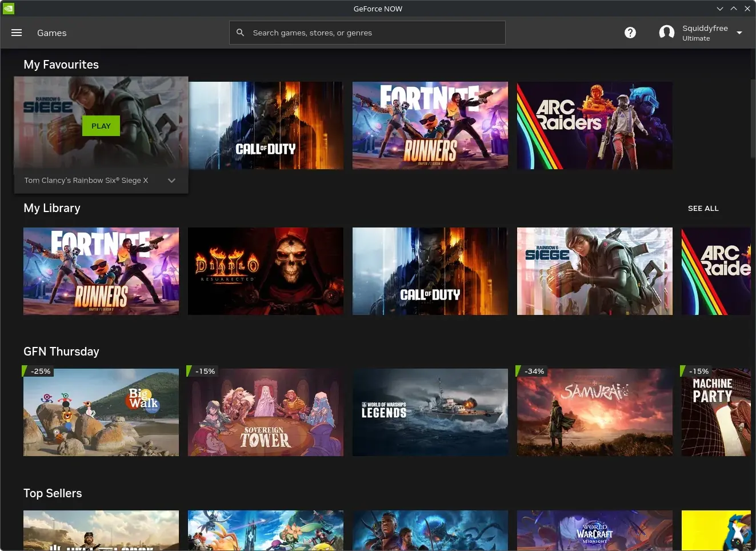Maximize the GeForce NOW window
This screenshot has width=756, height=551.
[x=734, y=9]
